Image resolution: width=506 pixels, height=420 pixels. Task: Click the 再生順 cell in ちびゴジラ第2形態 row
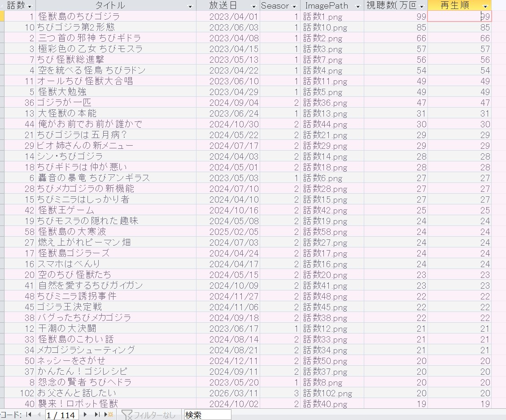pyautogui.click(x=459, y=27)
